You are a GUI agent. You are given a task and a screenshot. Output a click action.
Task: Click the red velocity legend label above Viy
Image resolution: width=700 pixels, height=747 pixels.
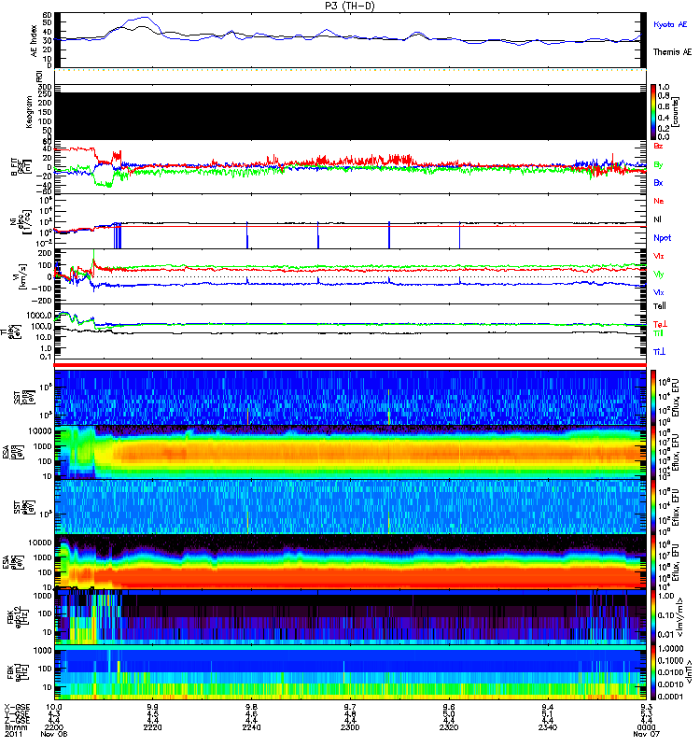(x=658, y=256)
